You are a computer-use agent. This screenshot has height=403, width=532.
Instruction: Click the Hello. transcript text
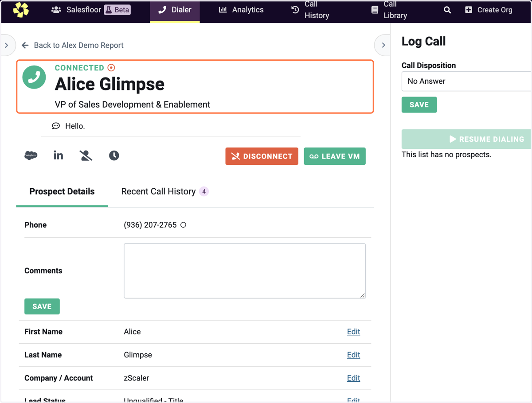pyautogui.click(x=75, y=126)
